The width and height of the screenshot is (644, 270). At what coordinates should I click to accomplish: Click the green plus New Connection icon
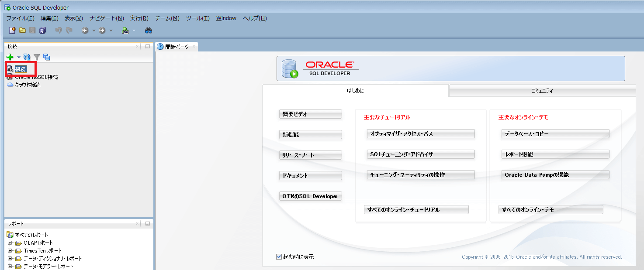pyautogui.click(x=10, y=57)
